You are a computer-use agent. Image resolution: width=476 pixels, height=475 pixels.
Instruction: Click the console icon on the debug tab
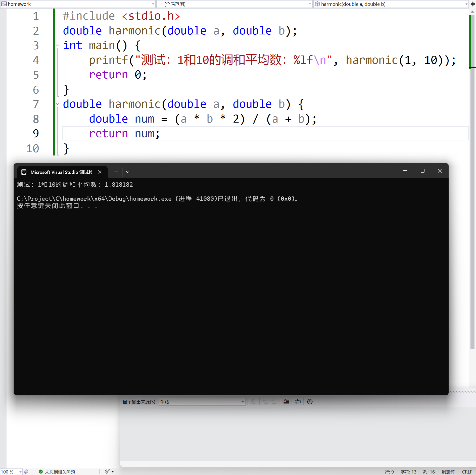tap(24, 172)
